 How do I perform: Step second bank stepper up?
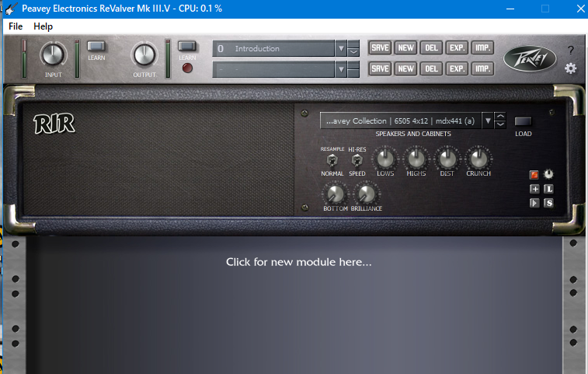(353, 65)
